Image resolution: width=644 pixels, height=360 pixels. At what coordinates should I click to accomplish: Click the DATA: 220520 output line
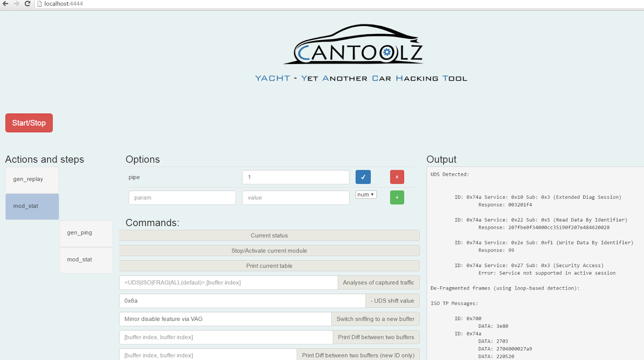click(x=496, y=357)
